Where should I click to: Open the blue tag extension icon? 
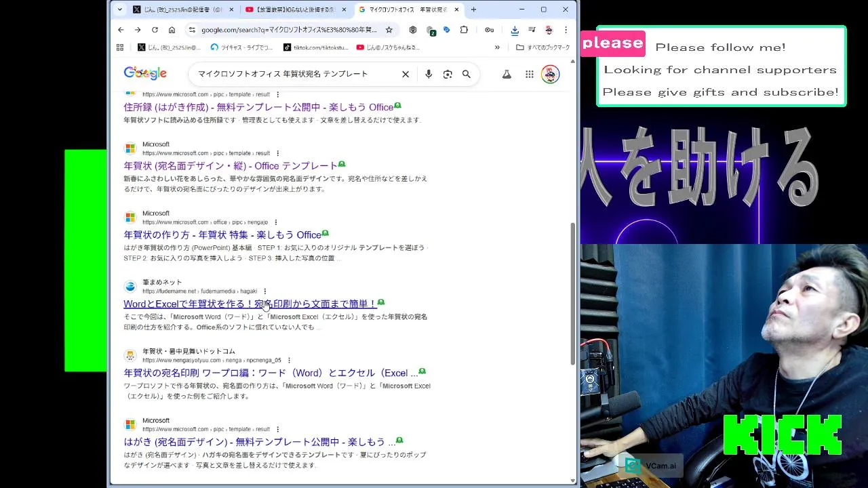(x=446, y=30)
